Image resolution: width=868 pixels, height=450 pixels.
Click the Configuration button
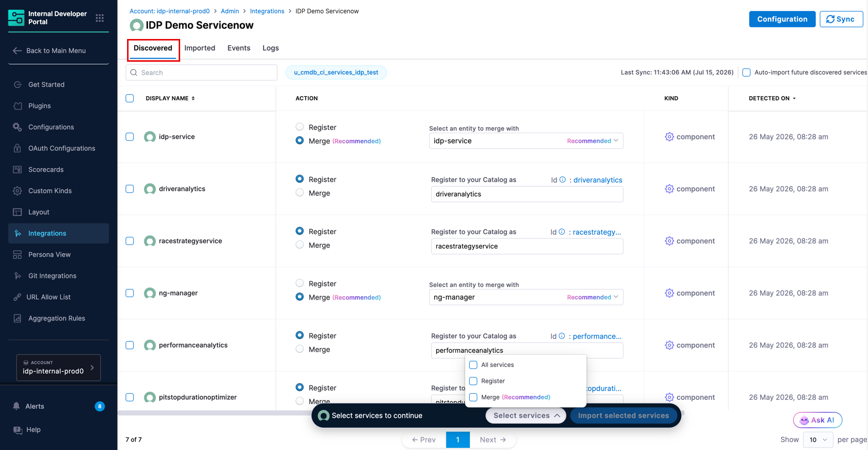click(x=782, y=19)
